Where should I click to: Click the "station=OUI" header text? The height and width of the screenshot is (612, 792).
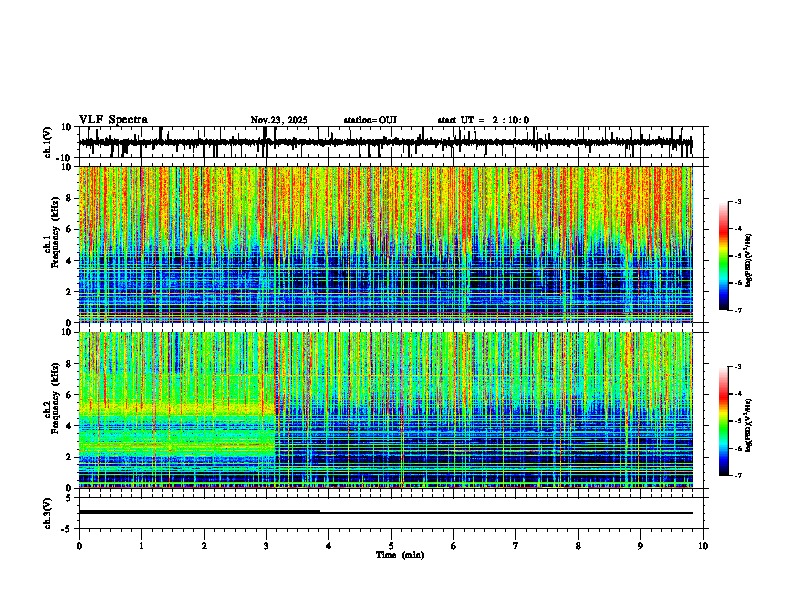370,120
